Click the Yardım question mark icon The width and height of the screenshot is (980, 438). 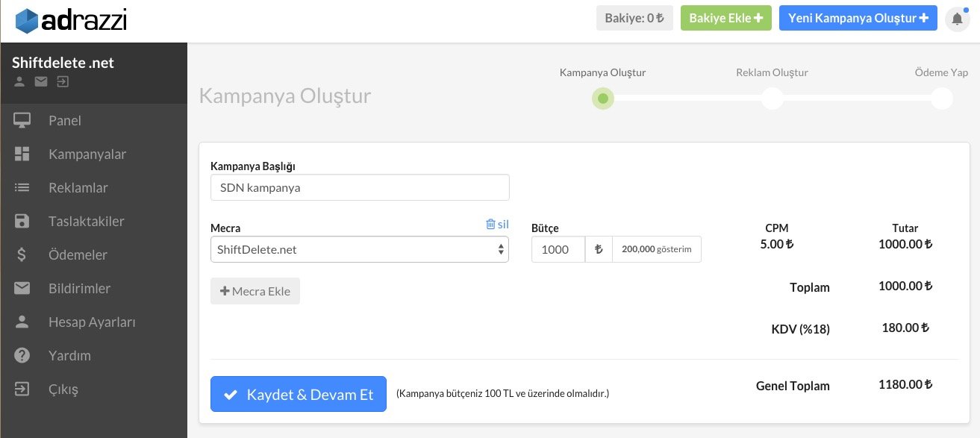tap(22, 356)
